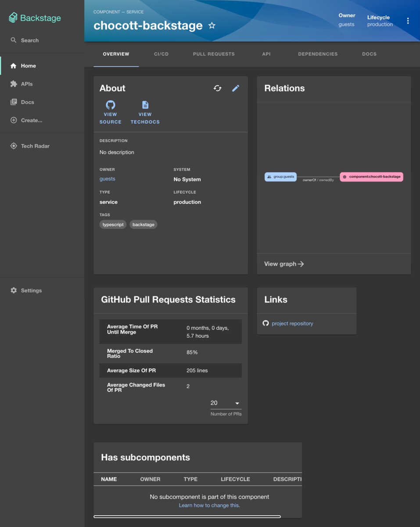The image size is (420, 527).
Task: Open the three-dot header menu
Action: pyautogui.click(x=408, y=21)
